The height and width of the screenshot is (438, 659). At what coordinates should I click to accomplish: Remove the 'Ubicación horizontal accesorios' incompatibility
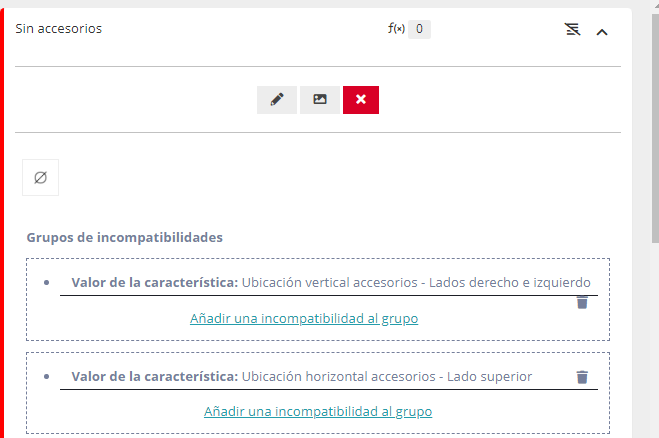point(582,377)
